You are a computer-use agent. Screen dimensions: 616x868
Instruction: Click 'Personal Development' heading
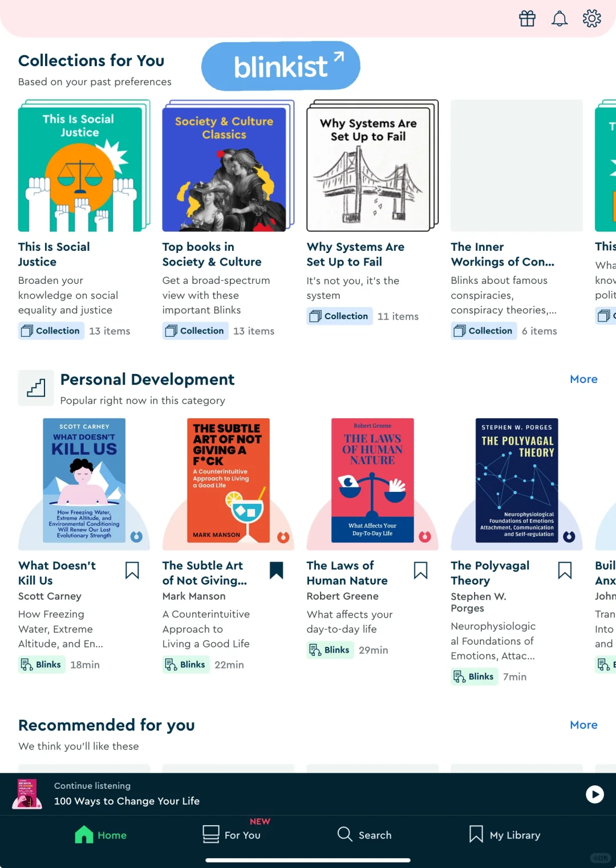point(147,380)
